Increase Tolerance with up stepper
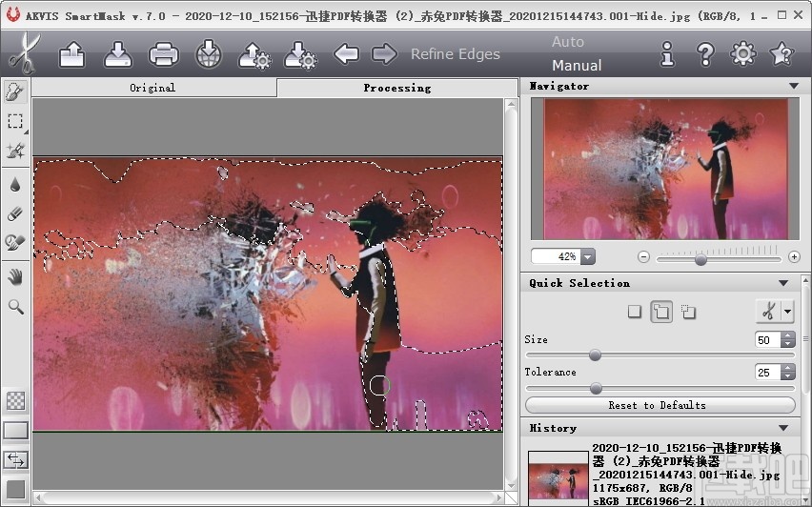This screenshot has width=812, height=507. [787, 368]
